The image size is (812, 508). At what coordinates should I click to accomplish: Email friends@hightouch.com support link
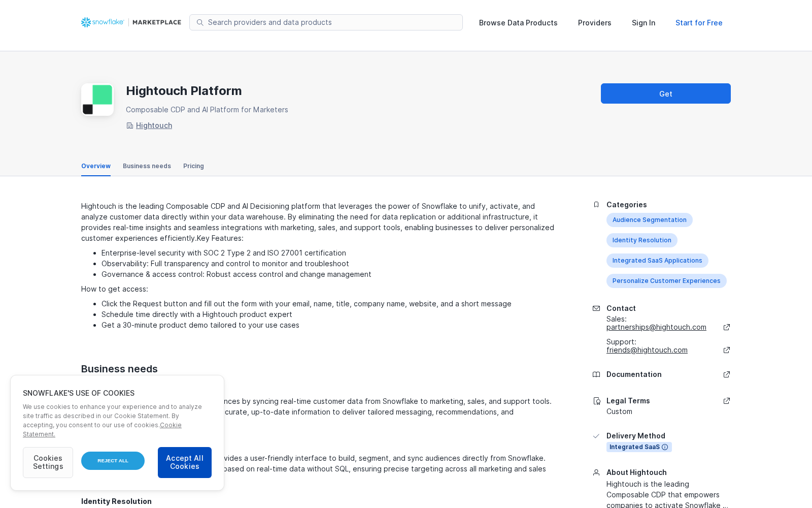[x=647, y=350]
